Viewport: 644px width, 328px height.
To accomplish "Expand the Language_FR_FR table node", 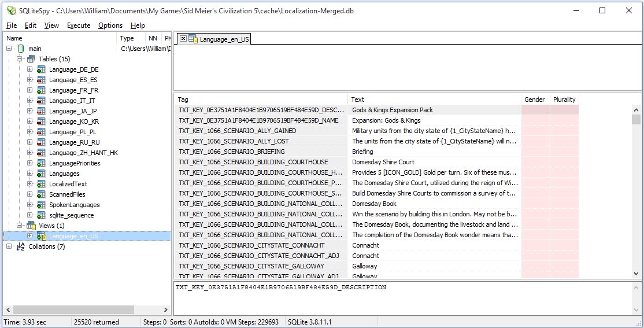I will [29, 90].
